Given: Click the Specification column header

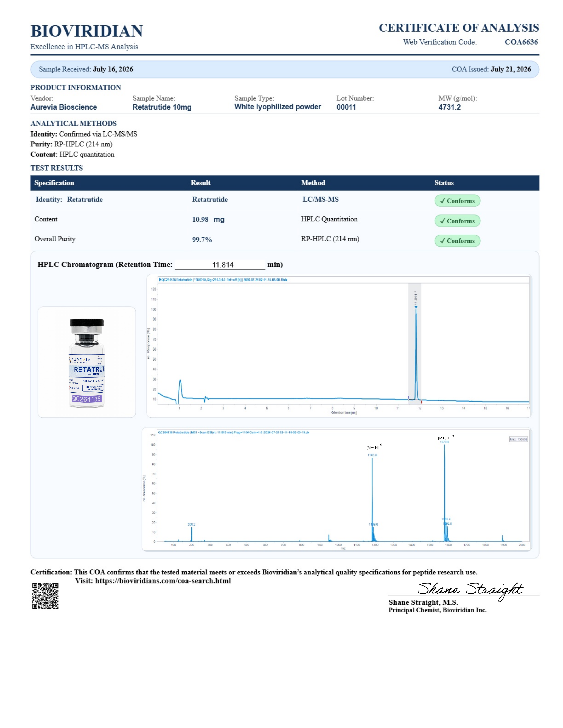Looking at the screenshot, I should 54,183.
